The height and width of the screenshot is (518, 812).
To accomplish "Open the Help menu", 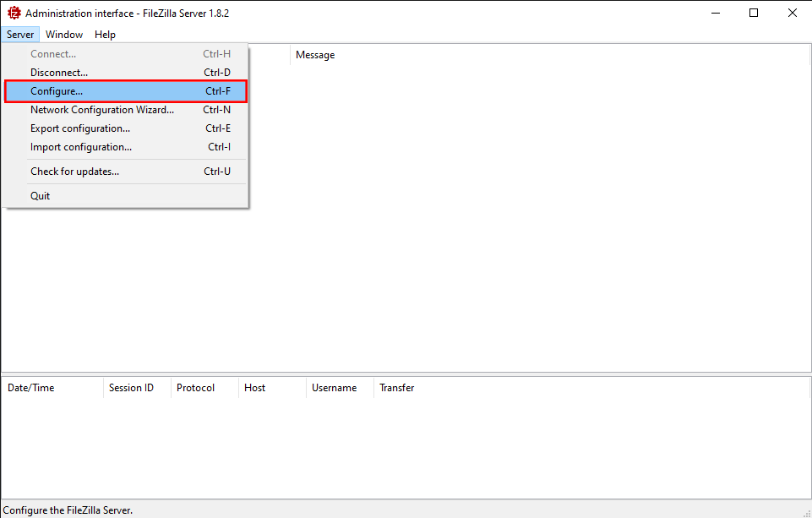I will point(105,35).
